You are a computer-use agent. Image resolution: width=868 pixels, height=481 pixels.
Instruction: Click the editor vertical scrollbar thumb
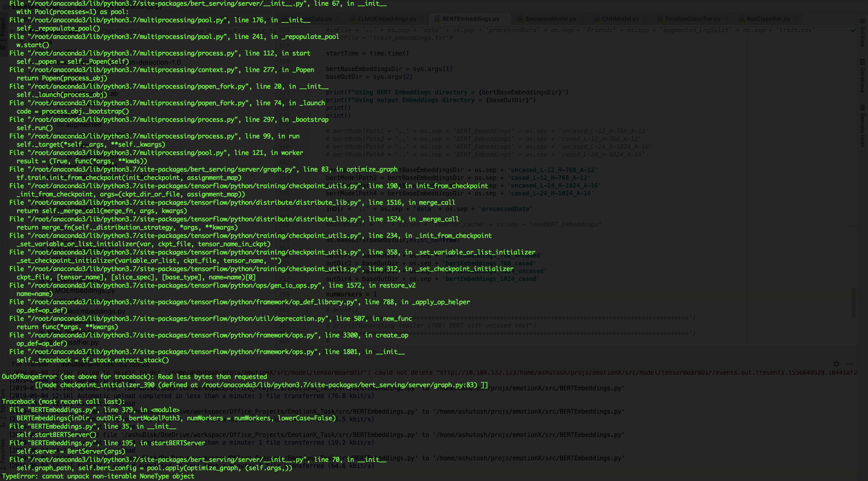click(853, 303)
